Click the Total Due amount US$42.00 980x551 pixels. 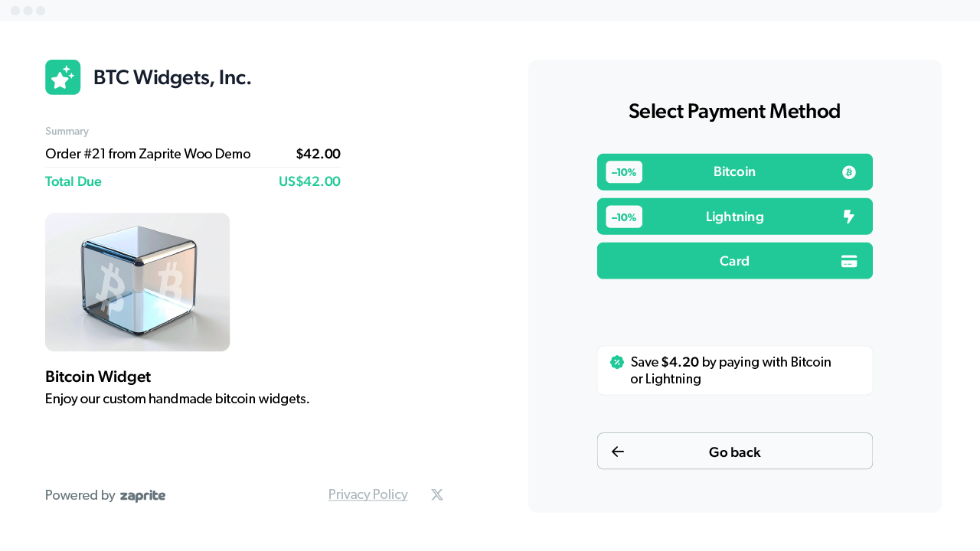click(309, 181)
